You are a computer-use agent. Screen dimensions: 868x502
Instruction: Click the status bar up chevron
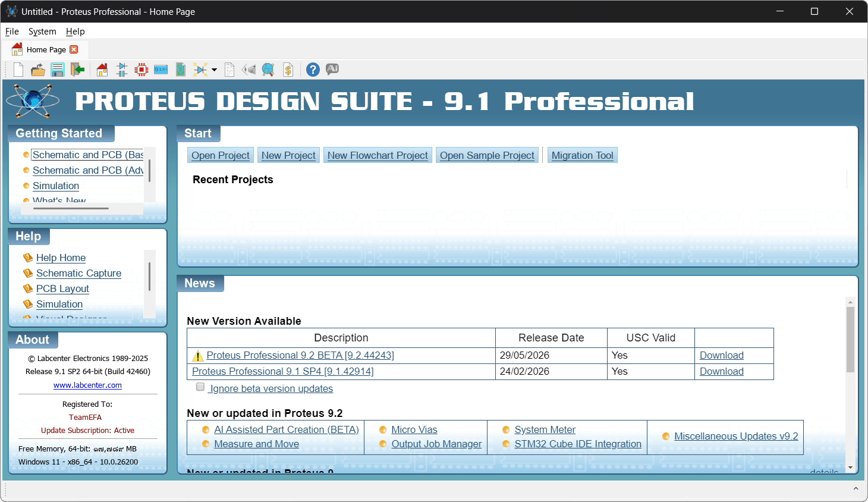[856, 489]
